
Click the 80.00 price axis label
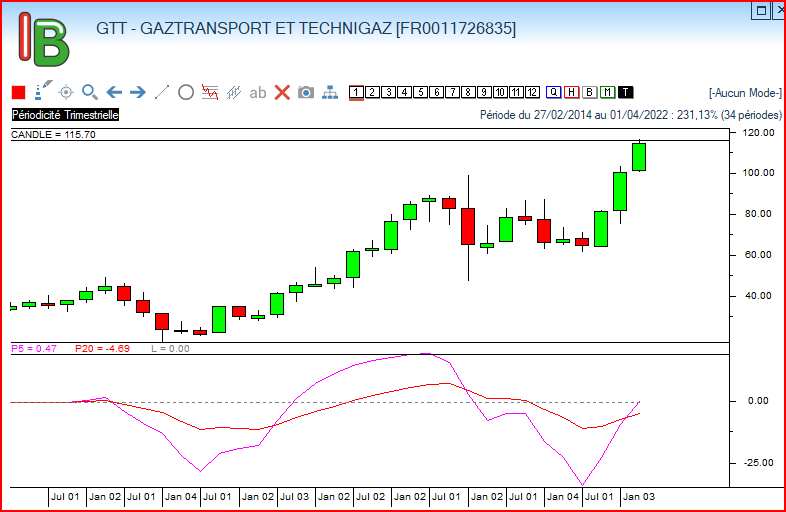click(x=758, y=214)
